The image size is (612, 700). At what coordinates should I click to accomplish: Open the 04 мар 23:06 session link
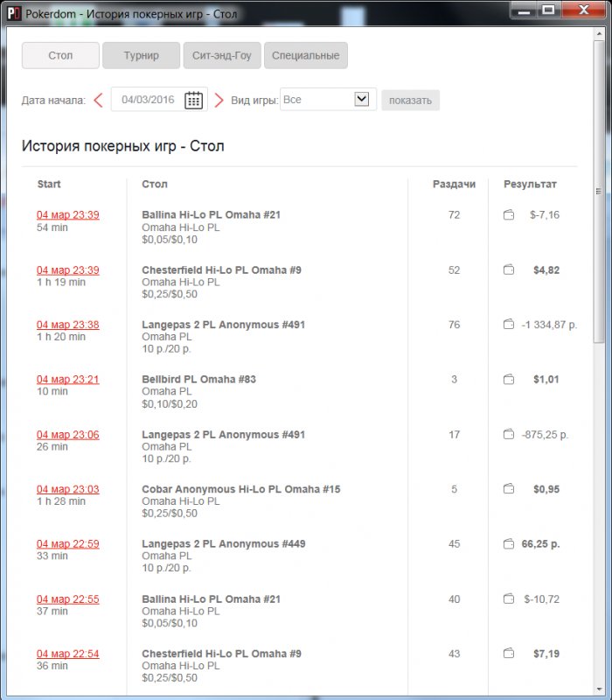(68, 434)
